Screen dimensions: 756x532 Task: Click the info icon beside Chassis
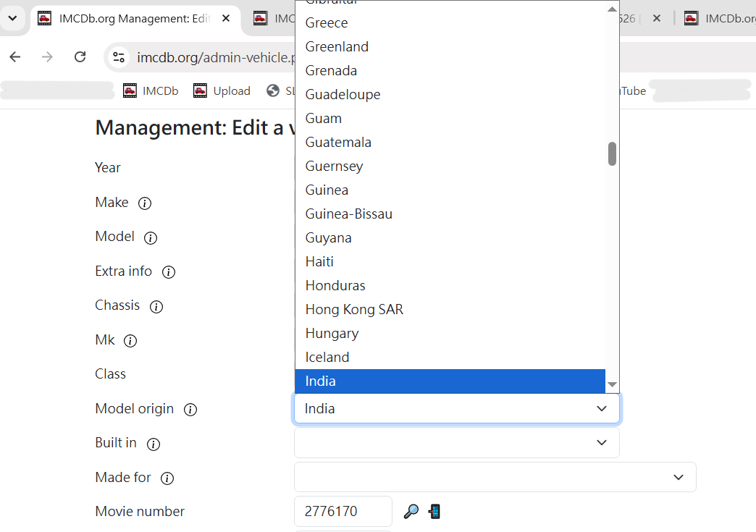click(156, 307)
